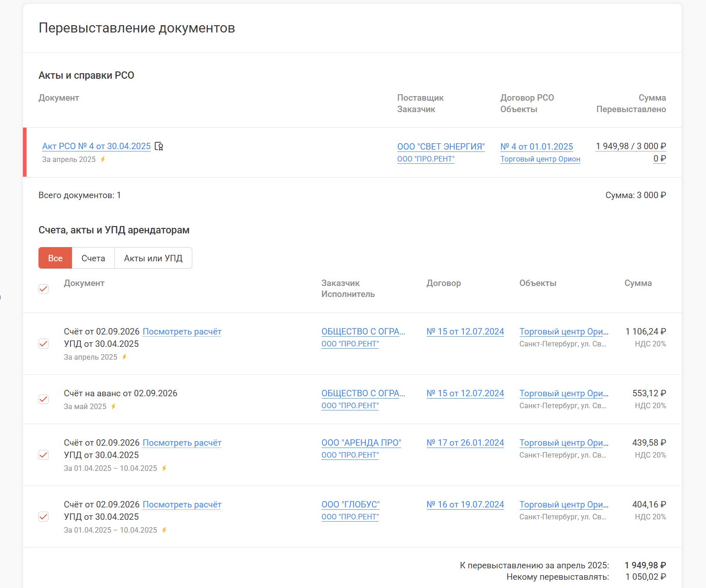The height and width of the screenshot is (588, 706).
Task: Click the Перевыставление документов heading
Action: click(x=137, y=28)
